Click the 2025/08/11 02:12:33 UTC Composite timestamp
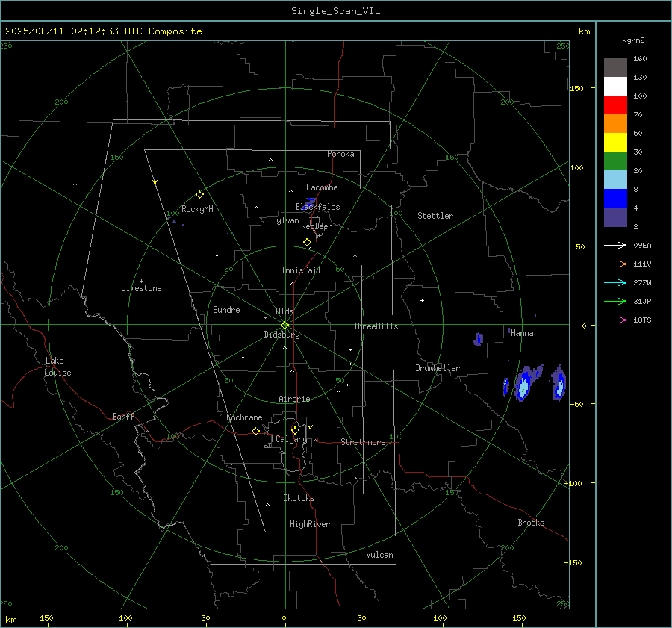Viewport: 672px width, 628px height. click(x=103, y=31)
